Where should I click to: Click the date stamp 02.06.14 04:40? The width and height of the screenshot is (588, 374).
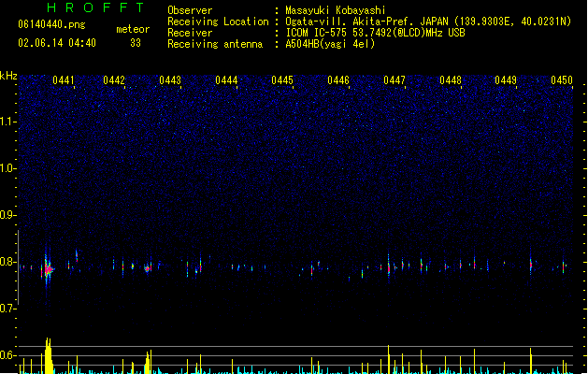57,43
